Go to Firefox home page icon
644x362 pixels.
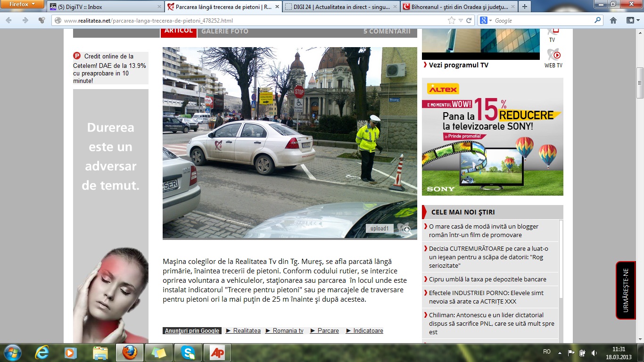click(x=613, y=20)
